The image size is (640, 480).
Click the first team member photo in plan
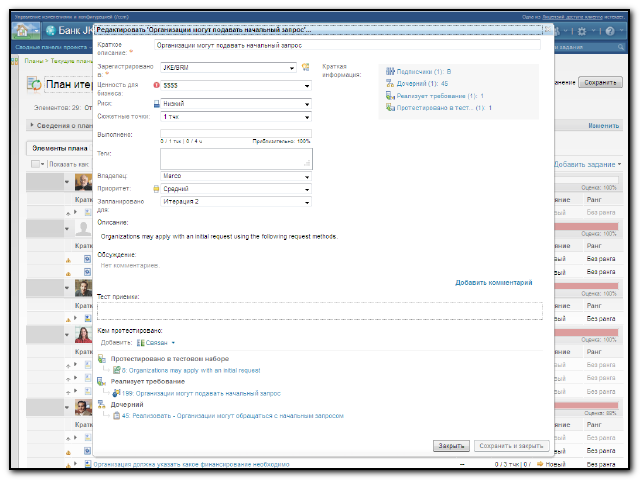(x=83, y=182)
